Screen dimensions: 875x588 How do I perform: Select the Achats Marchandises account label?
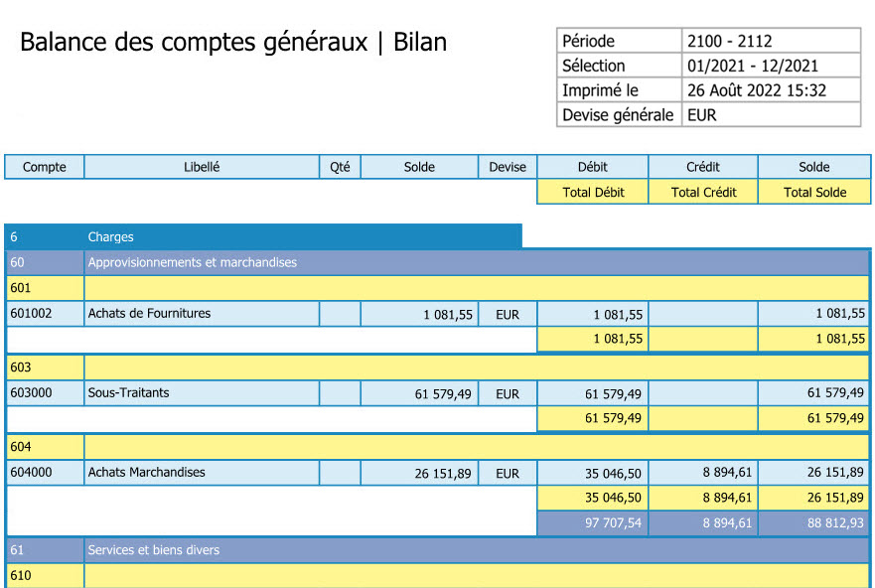point(146,473)
